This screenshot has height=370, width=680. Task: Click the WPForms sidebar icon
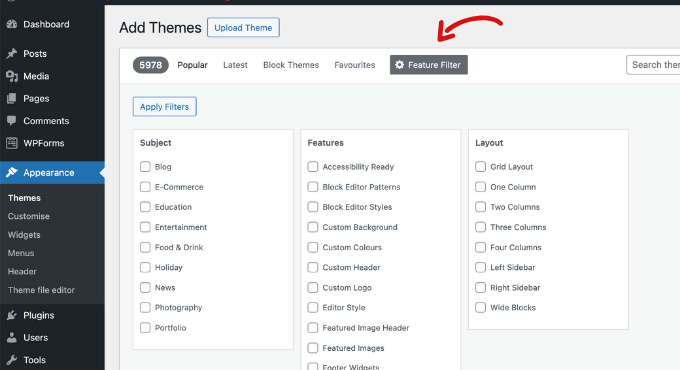click(x=12, y=143)
